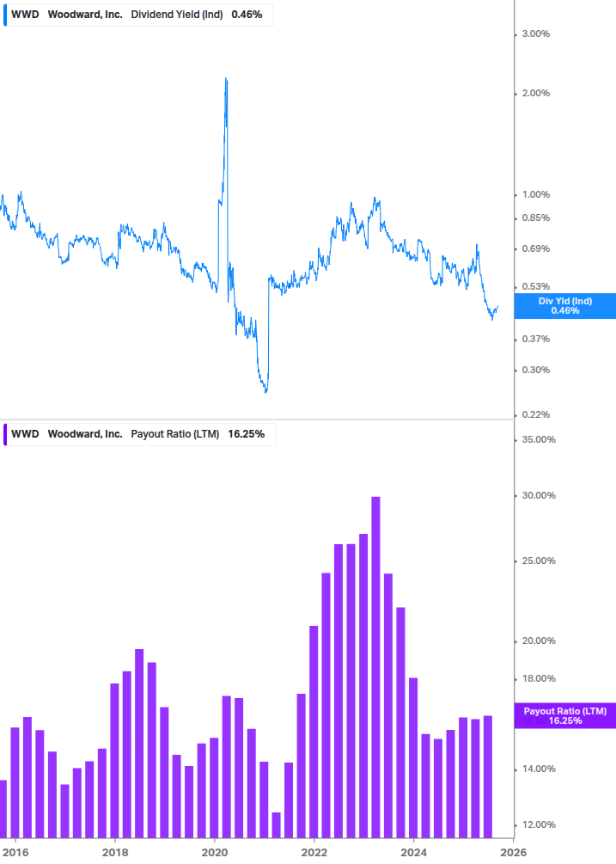Click the 35.00% payout axis label

click(539, 439)
